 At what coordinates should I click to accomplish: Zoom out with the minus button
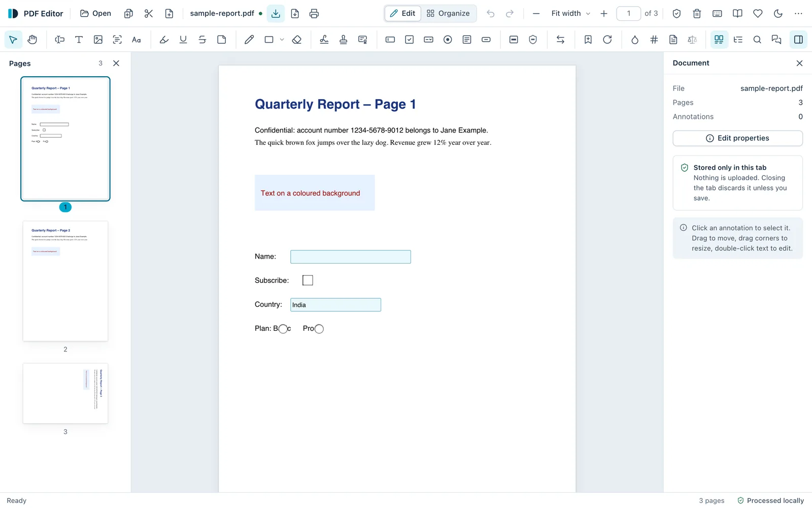[536, 14]
